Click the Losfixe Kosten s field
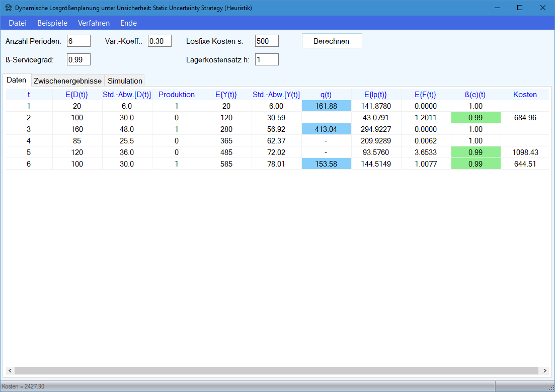This screenshot has height=392, width=555. pyautogui.click(x=267, y=41)
